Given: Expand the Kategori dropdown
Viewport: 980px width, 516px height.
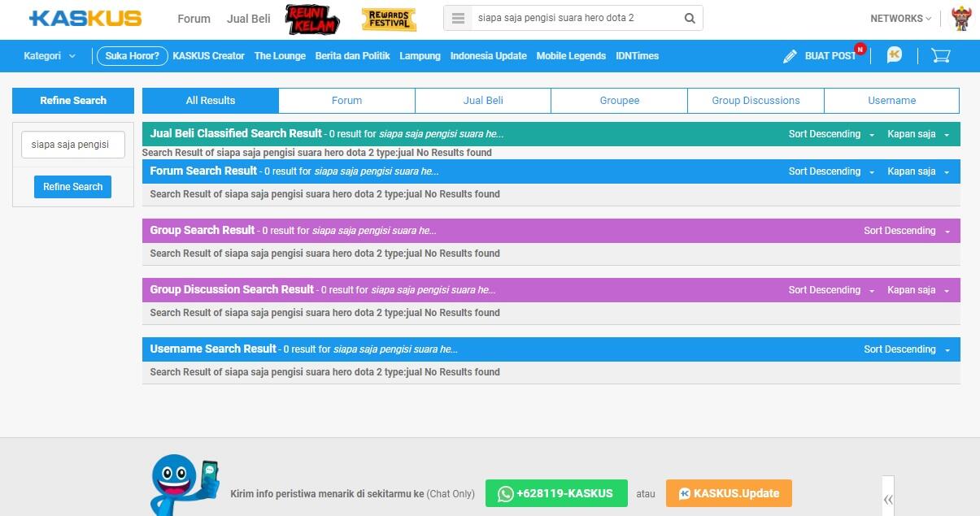Looking at the screenshot, I should [x=50, y=56].
